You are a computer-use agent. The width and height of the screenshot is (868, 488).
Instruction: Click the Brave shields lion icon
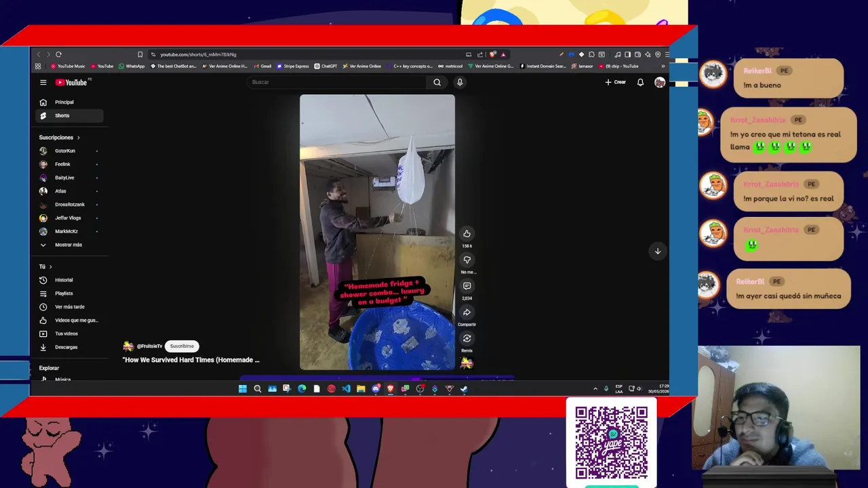(x=493, y=54)
